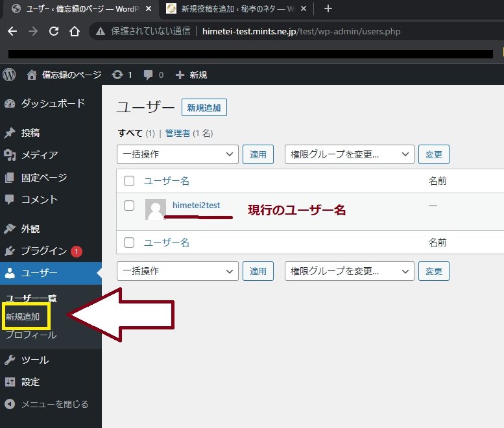Sort by ユーザー名 header column
504x428 pixels.
(x=166, y=181)
